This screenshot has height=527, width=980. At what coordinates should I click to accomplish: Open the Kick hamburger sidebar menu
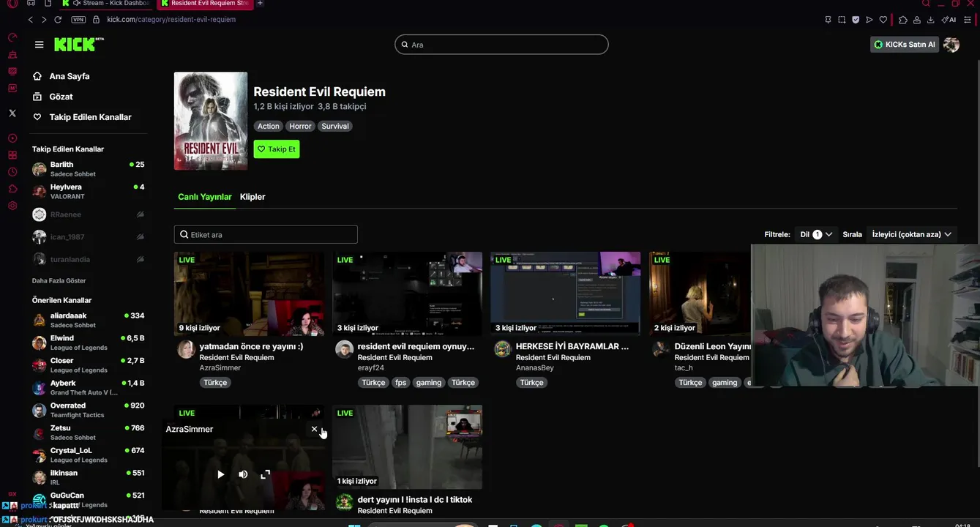click(39, 45)
